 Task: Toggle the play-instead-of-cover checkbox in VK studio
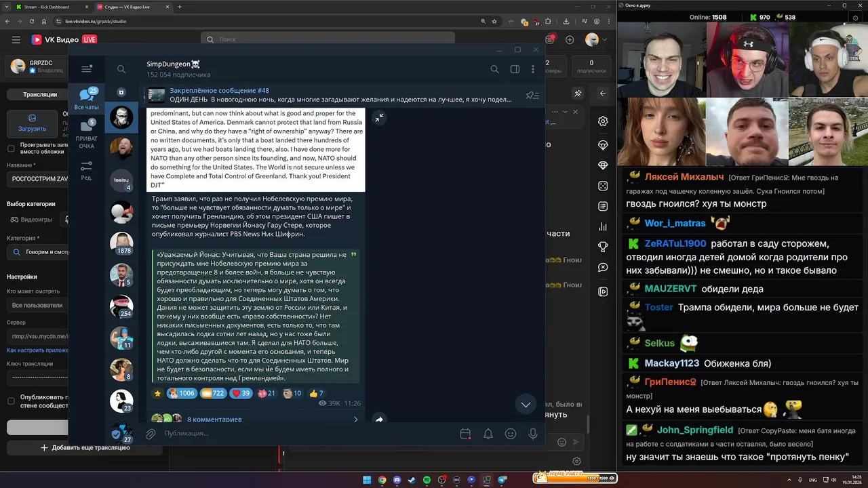click(11, 148)
